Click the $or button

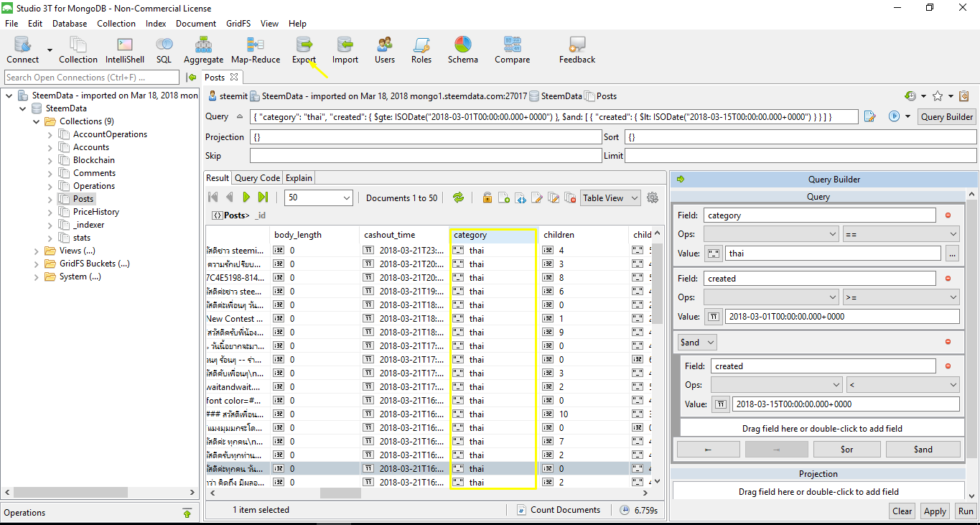[846, 450]
